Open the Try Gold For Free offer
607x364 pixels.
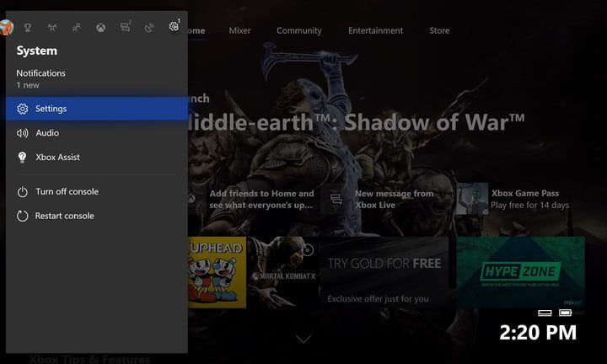click(x=384, y=272)
